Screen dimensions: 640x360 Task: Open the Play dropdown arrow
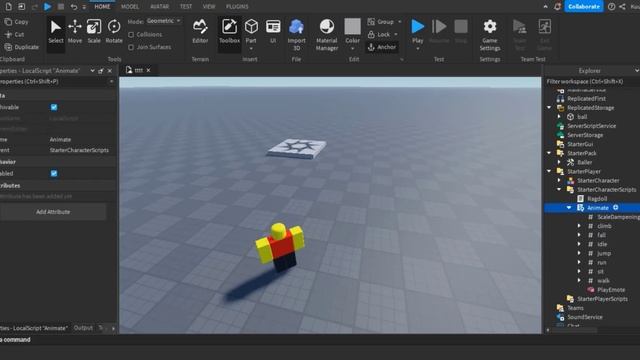[x=417, y=49]
